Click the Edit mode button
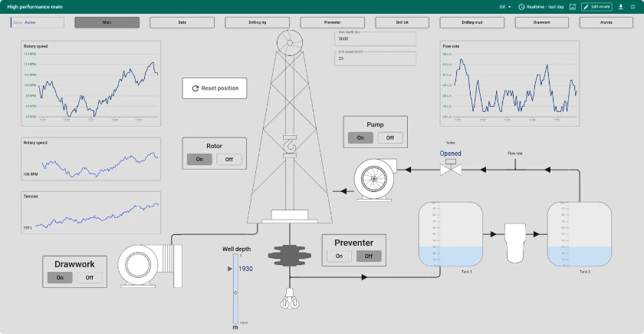The width and height of the screenshot is (644, 334). point(596,6)
